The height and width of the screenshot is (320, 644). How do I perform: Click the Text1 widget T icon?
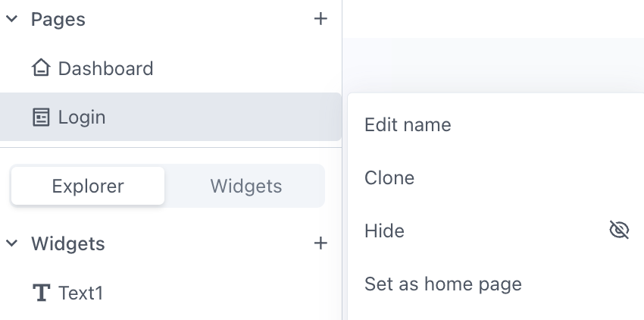(41, 293)
